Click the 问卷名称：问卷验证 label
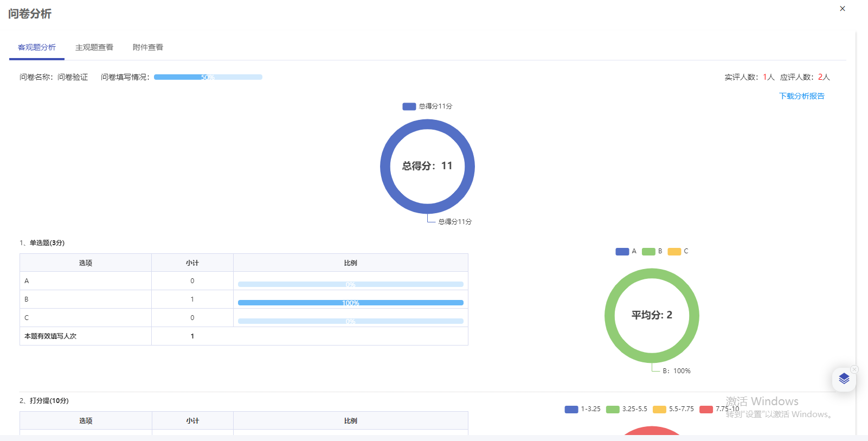This screenshot has width=868, height=441. [x=54, y=77]
